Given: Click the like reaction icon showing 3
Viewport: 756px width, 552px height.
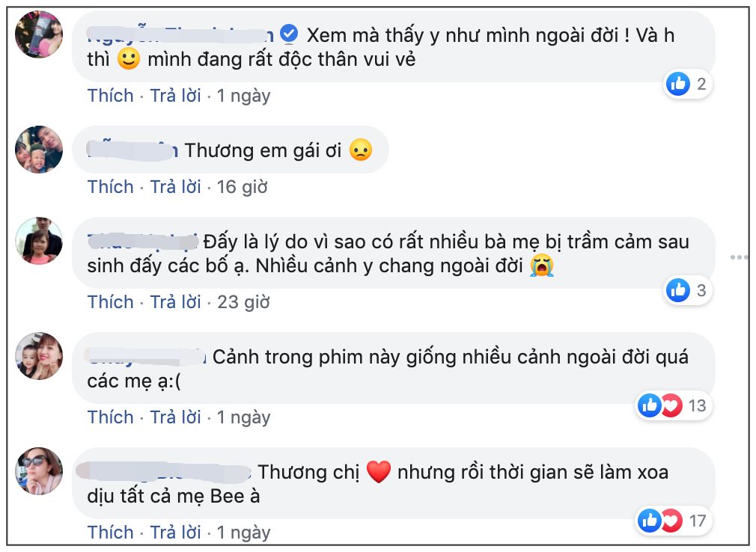Looking at the screenshot, I should pos(678,290).
